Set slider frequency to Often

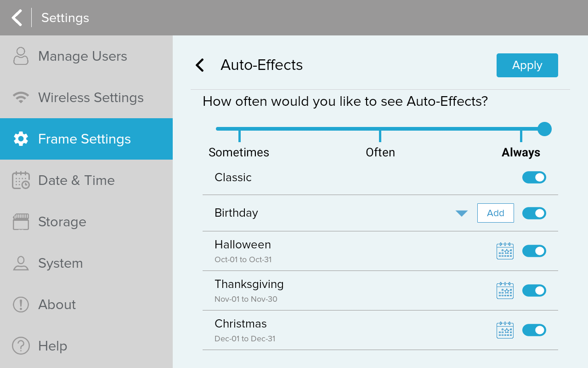[x=380, y=129]
